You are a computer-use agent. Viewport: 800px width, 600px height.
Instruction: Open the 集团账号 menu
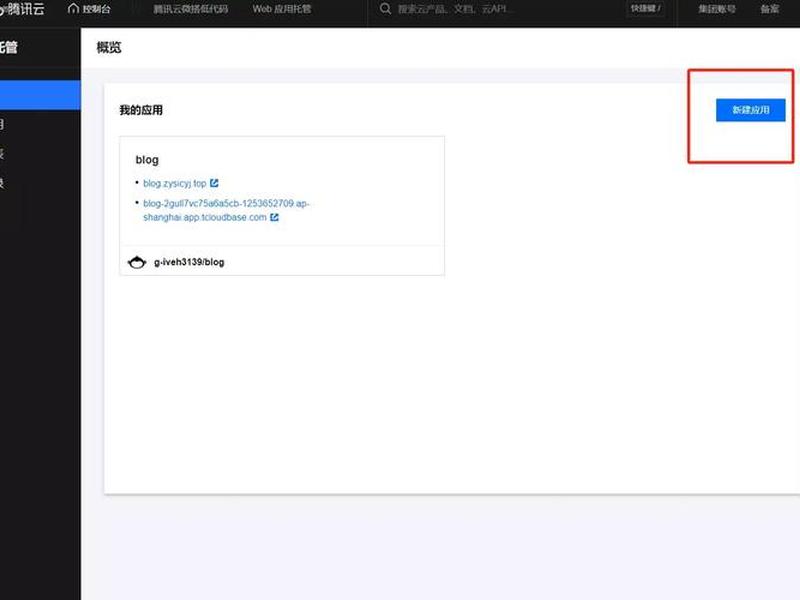[717, 9]
